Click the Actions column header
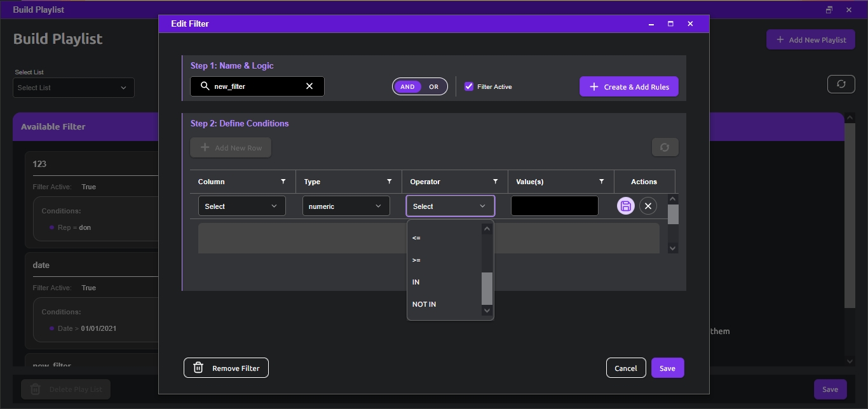The height and width of the screenshot is (409, 868). point(644,182)
